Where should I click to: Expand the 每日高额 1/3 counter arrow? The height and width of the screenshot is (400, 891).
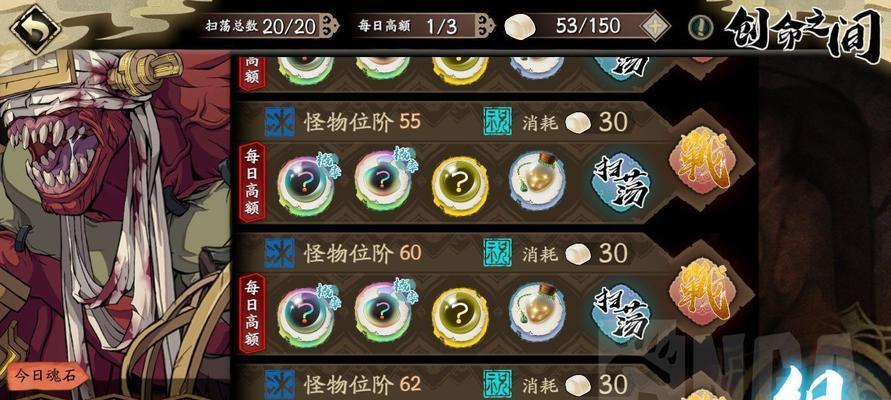(486, 26)
